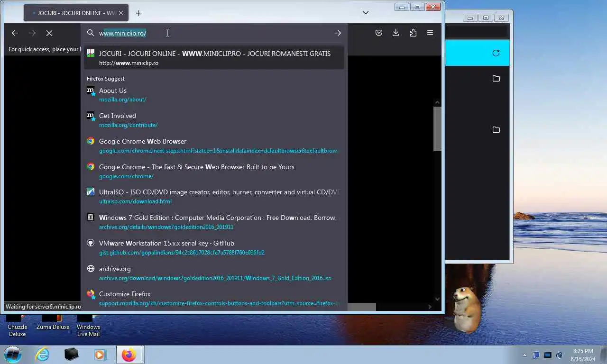Select Windows 7 Gold Edition suggestion
607x364 pixels.
pyautogui.click(x=214, y=222)
